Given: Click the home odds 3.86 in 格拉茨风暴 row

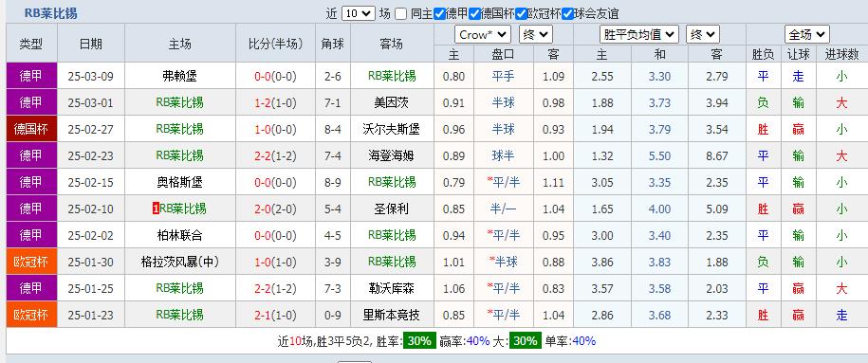Looking at the screenshot, I should (602, 262).
